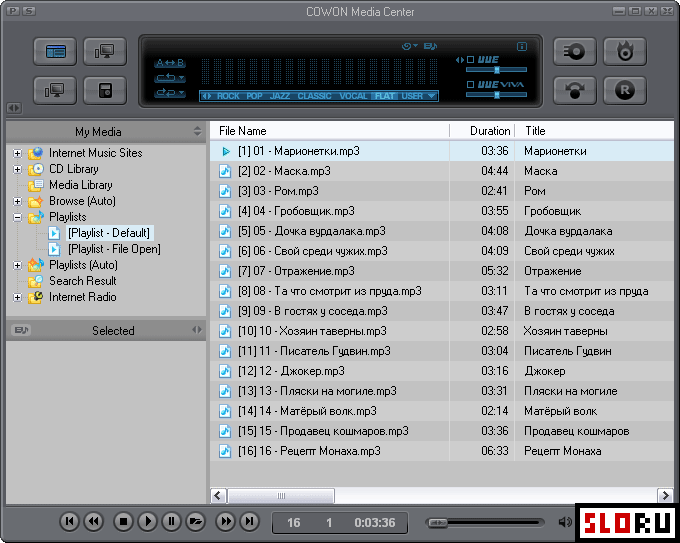Open the playlist icon in display
The height and width of the screenshot is (543, 680).
pos(430,46)
